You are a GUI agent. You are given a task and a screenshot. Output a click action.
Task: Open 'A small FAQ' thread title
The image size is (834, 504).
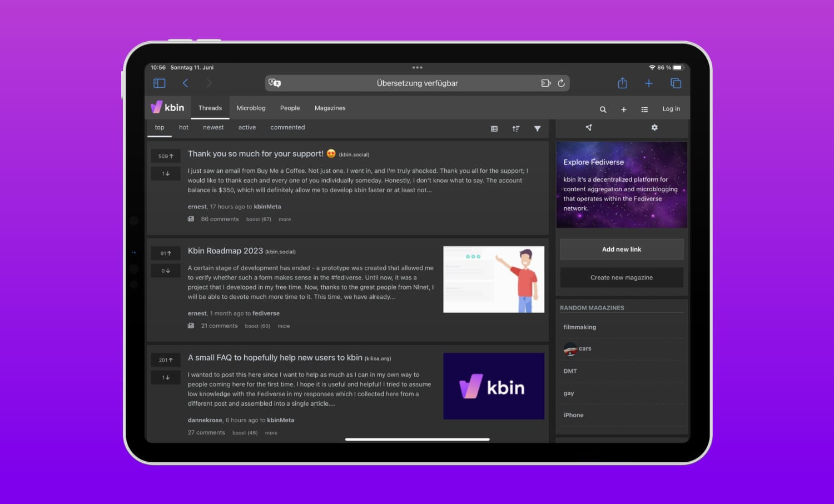pyautogui.click(x=275, y=358)
